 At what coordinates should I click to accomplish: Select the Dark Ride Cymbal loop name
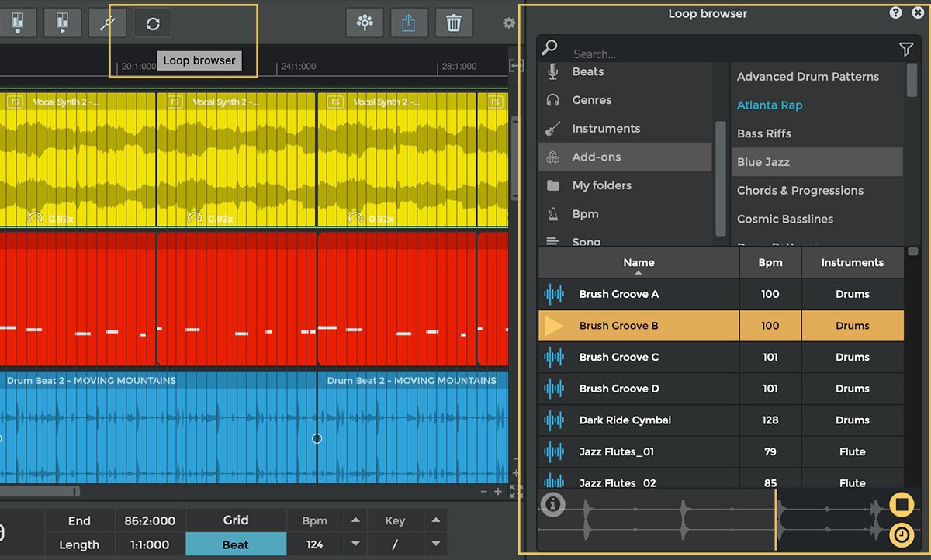point(625,420)
